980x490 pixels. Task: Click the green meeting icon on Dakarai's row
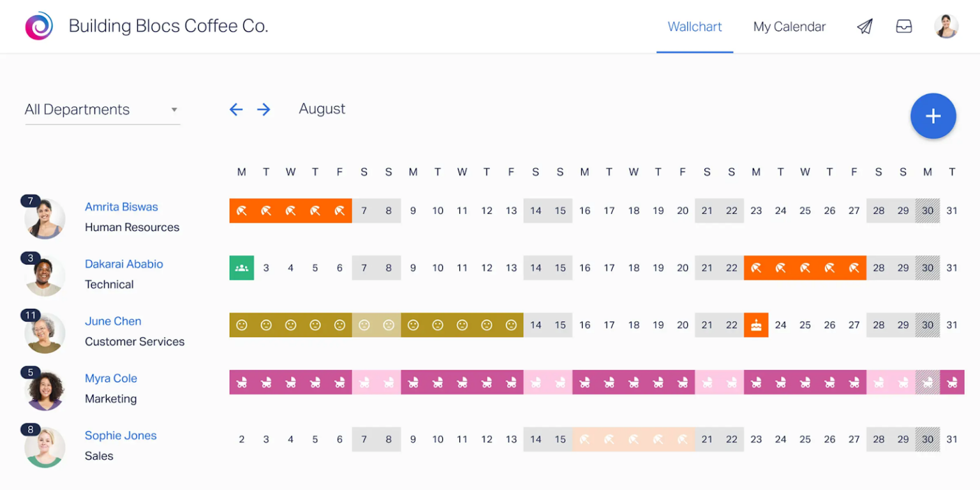coord(241,267)
